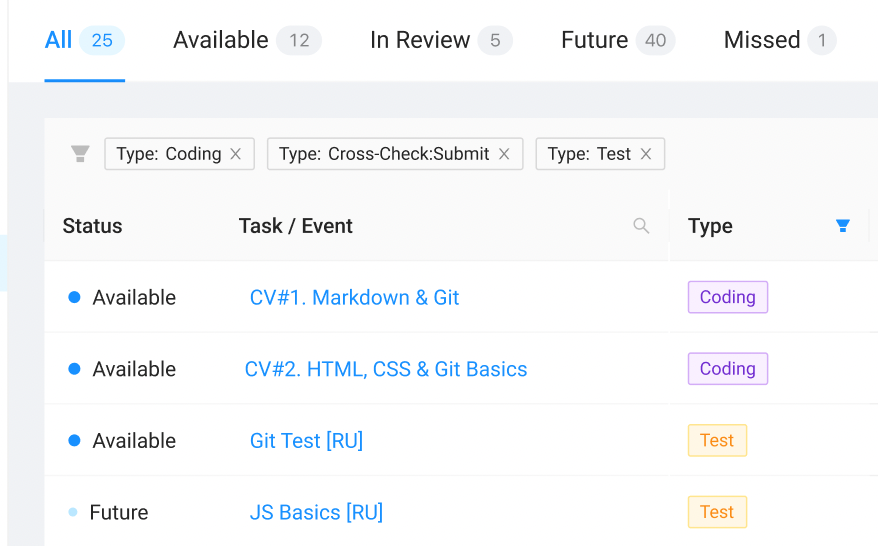Image resolution: width=878 pixels, height=546 pixels.
Task: Open the In Review tab
Action: coord(441,40)
